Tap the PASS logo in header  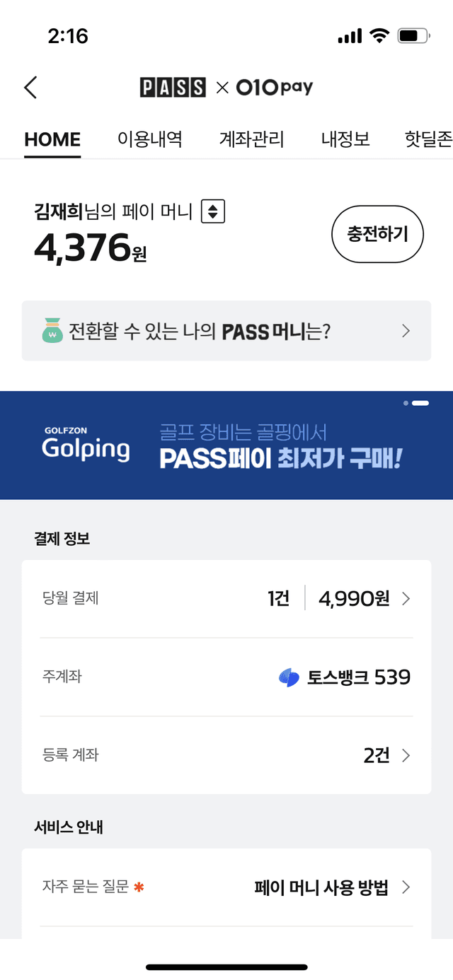(173, 88)
